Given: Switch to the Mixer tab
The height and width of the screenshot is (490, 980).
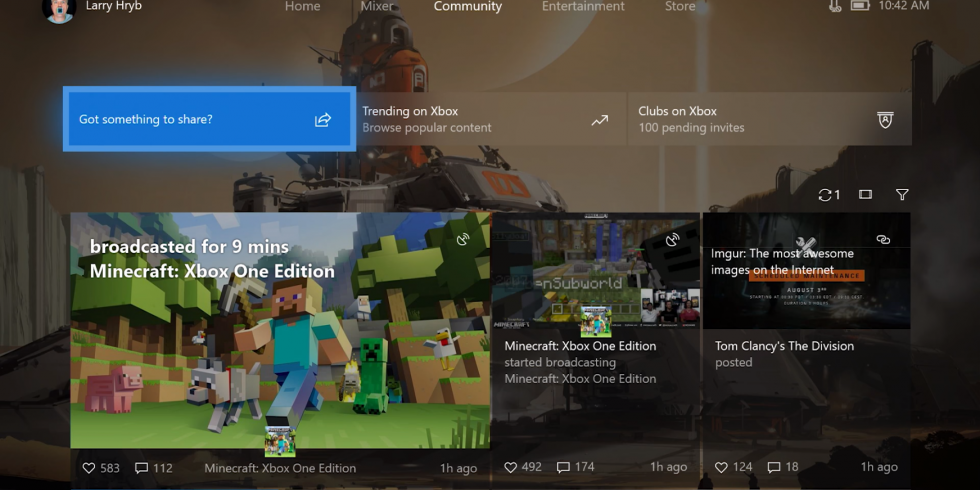Looking at the screenshot, I should (x=378, y=6).
